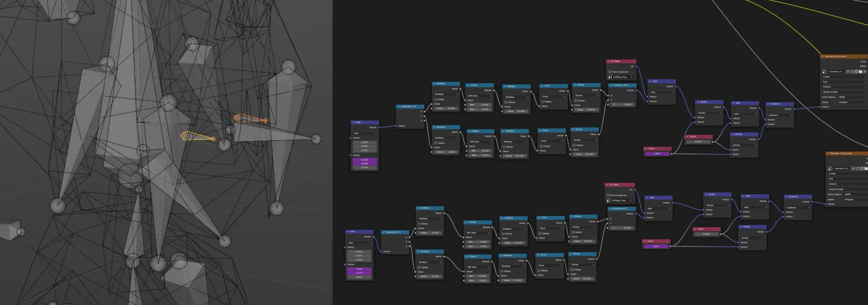
Task: Open Min Max dropdown in upper Clamp node
Action: tap(479, 96)
